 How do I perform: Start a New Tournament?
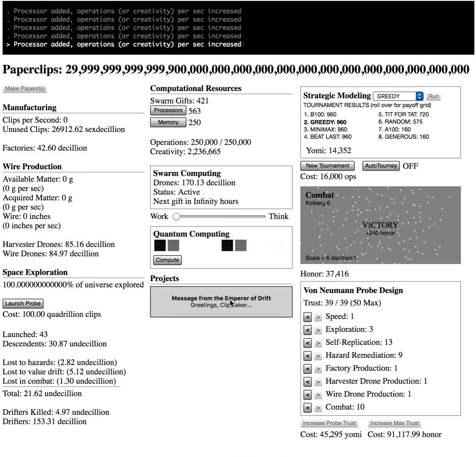click(327, 166)
